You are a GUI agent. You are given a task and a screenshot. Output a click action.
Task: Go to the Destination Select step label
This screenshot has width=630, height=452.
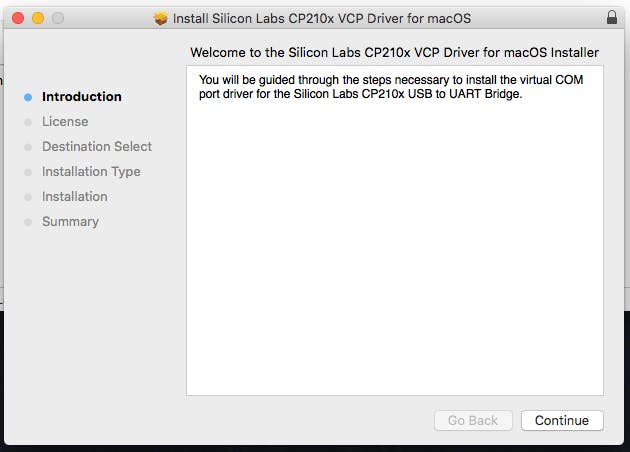click(97, 147)
